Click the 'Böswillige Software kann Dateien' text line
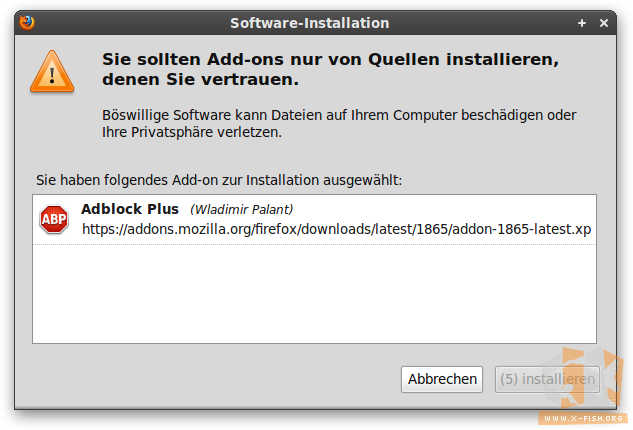Image resolution: width=633 pixels, height=430 pixels. coord(339,115)
